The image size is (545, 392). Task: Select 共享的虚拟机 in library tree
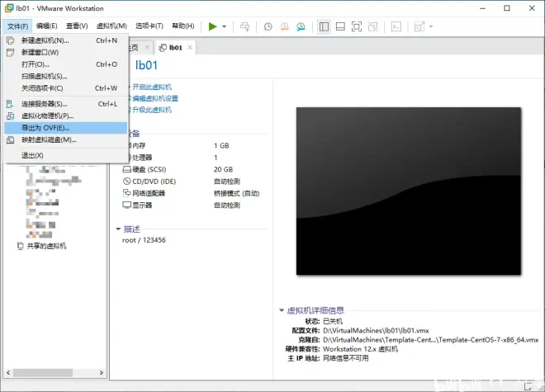tap(46, 246)
